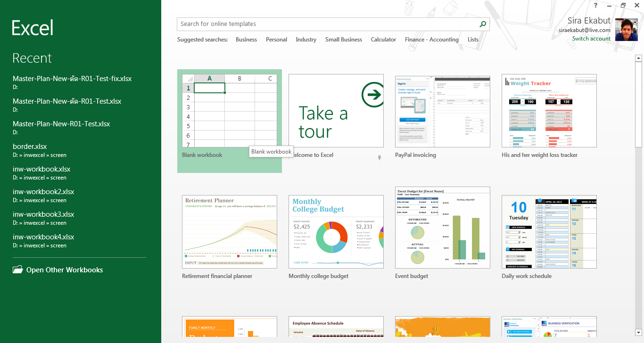
Task: Select the Employee Absence Schedule thumbnail
Action: pyautogui.click(x=336, y=326)
